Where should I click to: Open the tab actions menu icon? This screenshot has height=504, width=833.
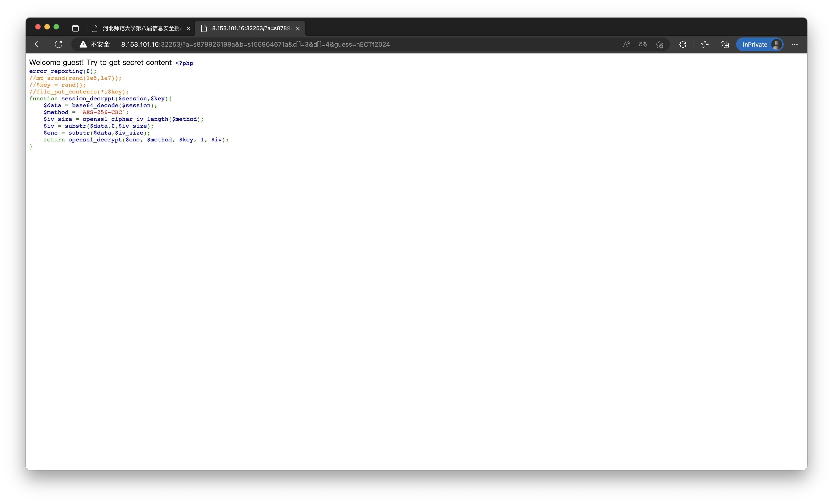pyautogui.click(x=75, y=28)
